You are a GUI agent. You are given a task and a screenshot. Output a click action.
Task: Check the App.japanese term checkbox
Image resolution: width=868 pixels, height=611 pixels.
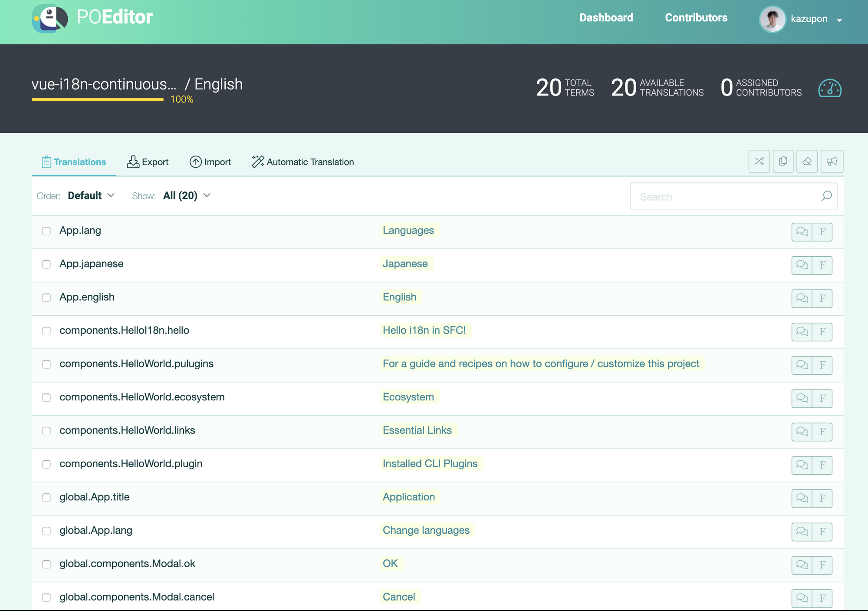(46, 264)
